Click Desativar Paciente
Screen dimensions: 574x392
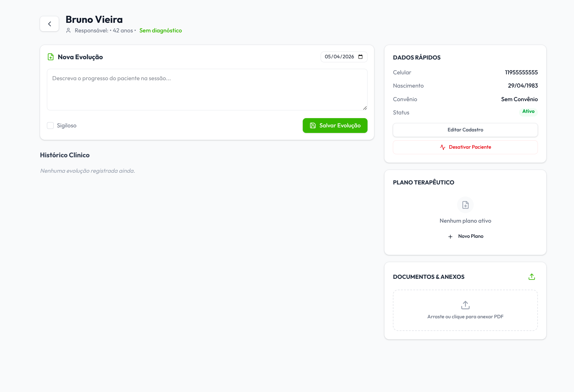click(x=465, y=147)
